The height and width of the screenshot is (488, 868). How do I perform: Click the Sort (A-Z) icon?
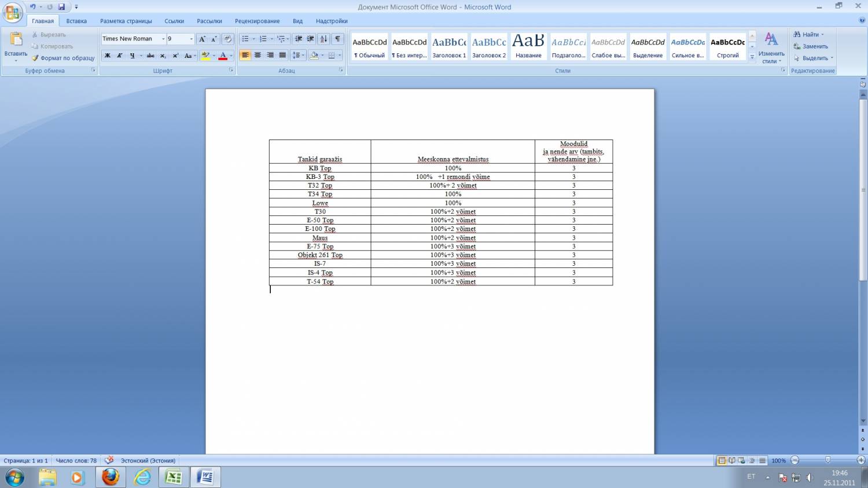323,39
